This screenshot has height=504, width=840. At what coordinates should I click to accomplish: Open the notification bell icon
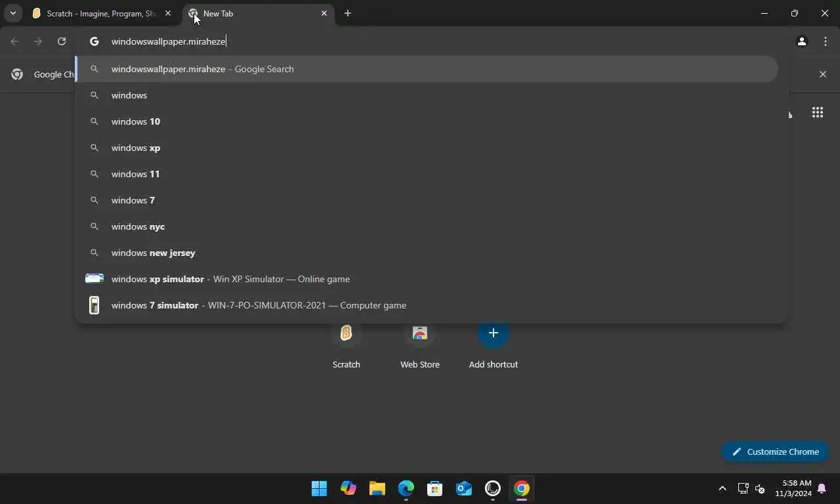(822, 488)
